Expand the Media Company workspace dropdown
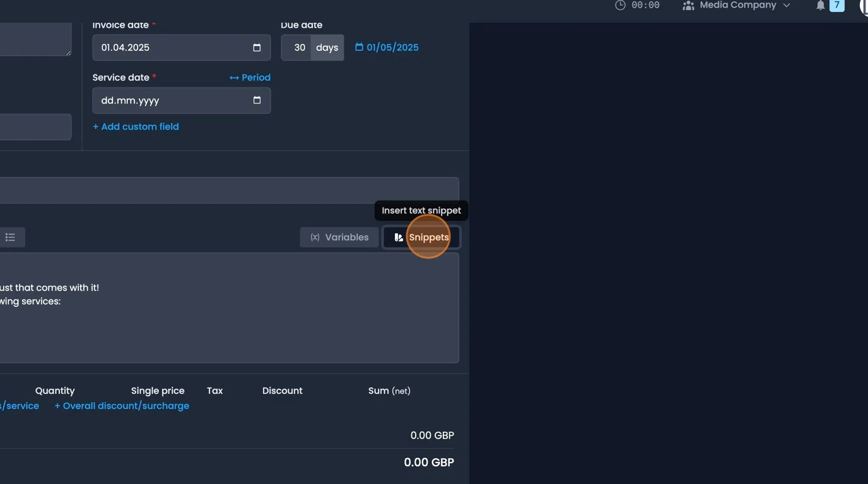The image size is (868, 484). point(787,5)
